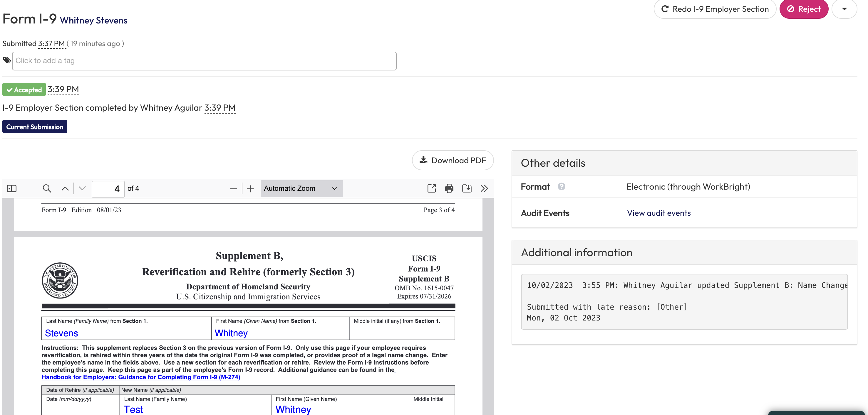Open PDF in presentation mode
The height and width of the screenshot is (415, 868).
(431, 188)
